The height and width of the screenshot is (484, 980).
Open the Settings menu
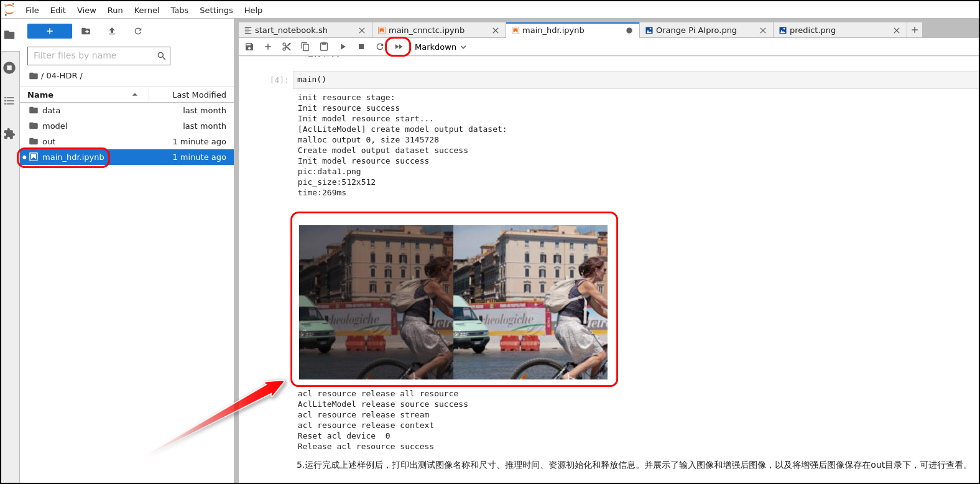(216, 10)
